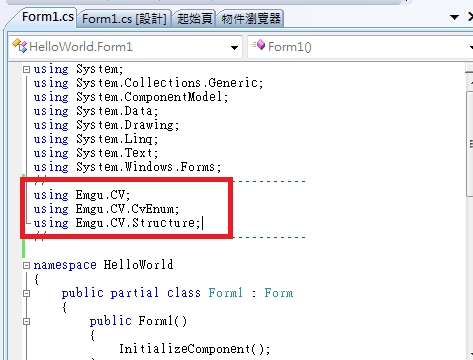This screenshot has width=473, height=360.
Task: Open the Form1.cs [設計] designer tab
Action: click(x=124, y=19)
